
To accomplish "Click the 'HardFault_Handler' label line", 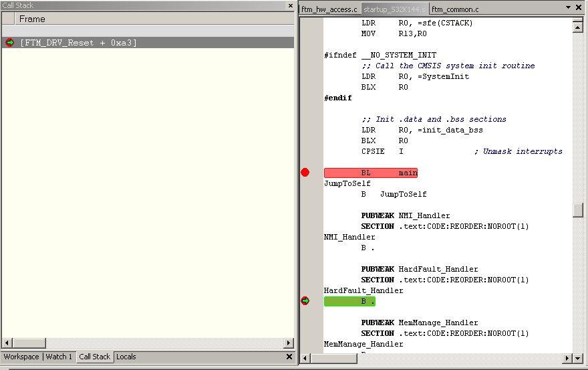I will click(363, 290).
